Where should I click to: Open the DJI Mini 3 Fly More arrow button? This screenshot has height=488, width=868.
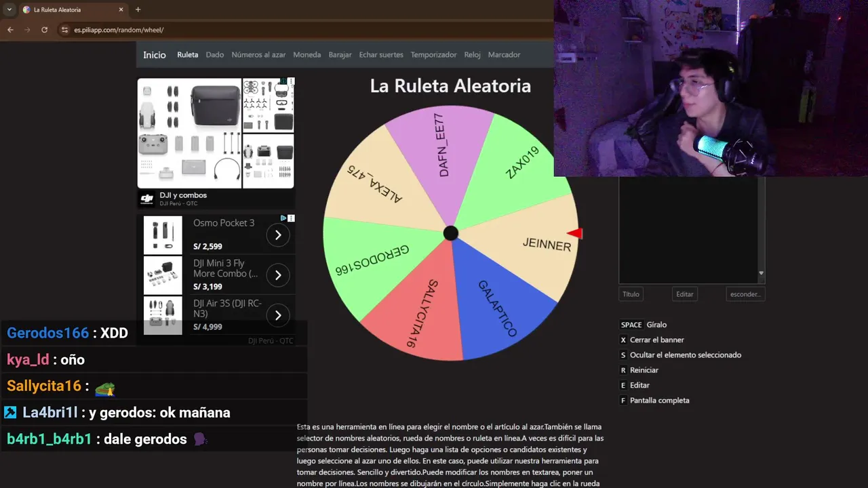pyautogui.click(x=277, y=275)
